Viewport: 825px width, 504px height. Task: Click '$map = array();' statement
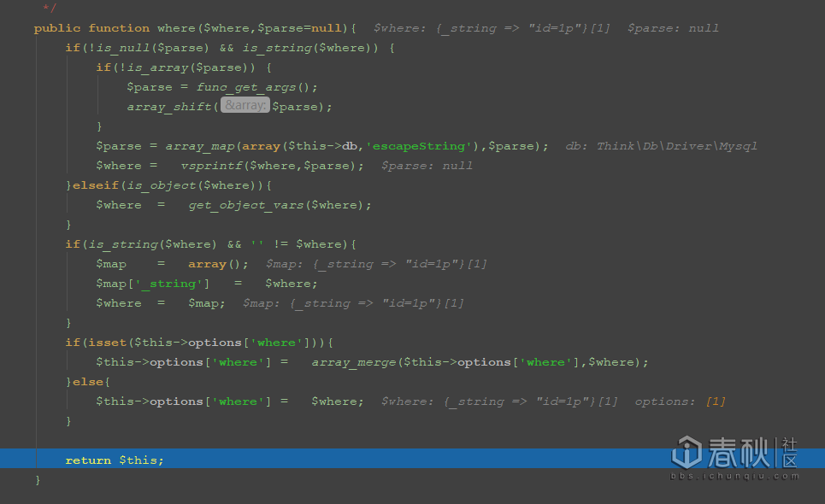(x=172, y=264)
